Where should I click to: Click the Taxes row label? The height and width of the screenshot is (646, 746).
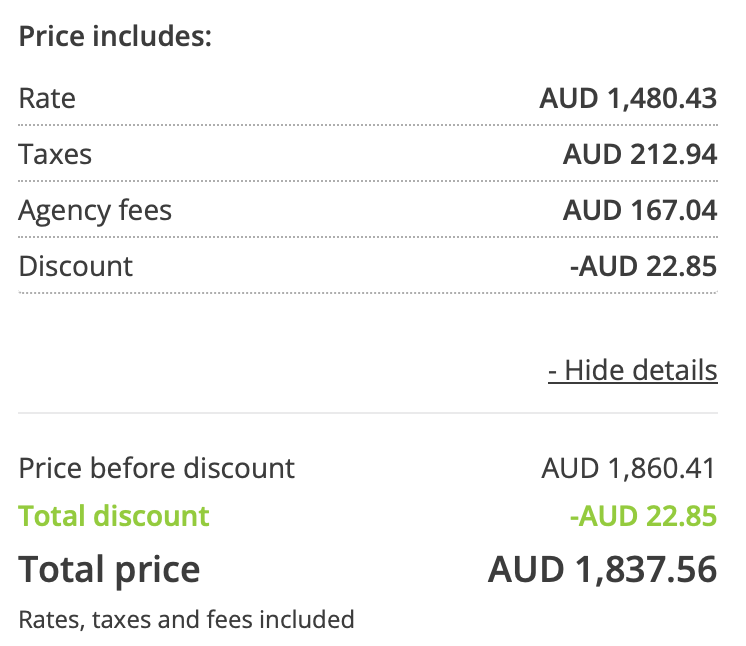tap(55, 154)
